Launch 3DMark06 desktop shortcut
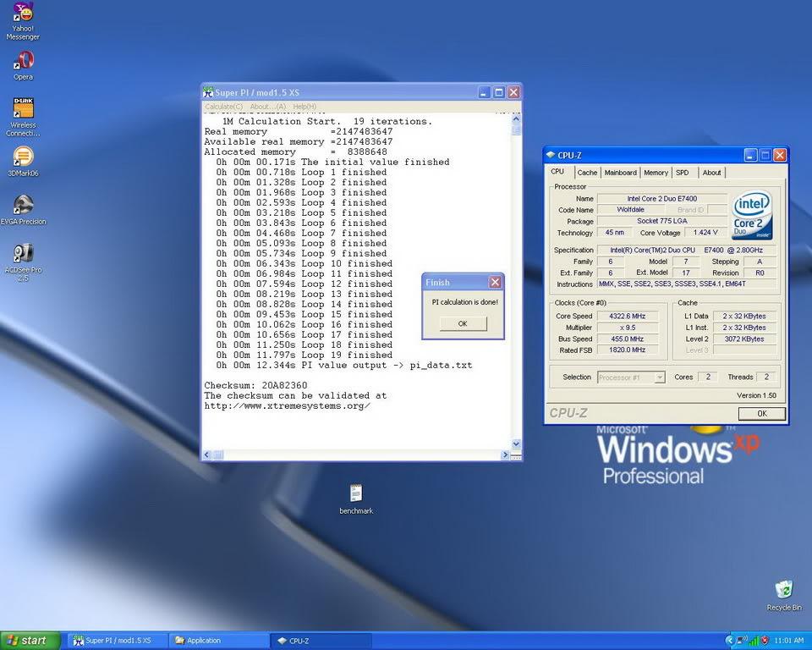This screenshot has height=650, width=812. click(23, 161)
